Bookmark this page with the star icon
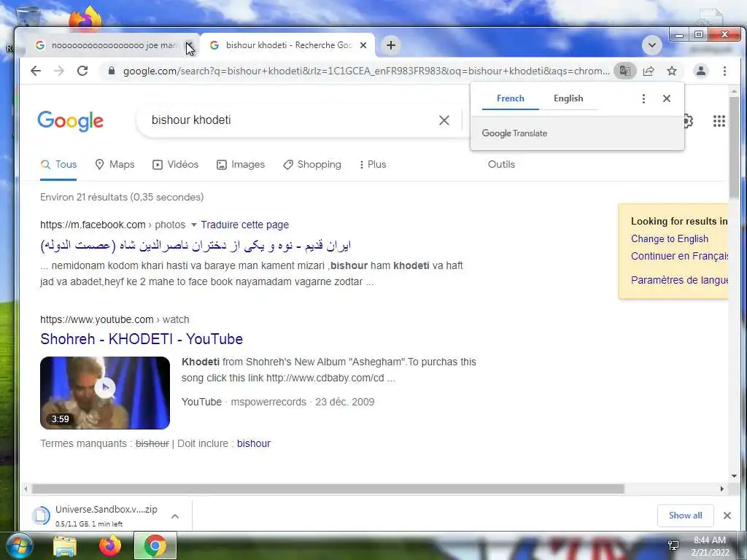747x560 pixels. tap(672, 71)
